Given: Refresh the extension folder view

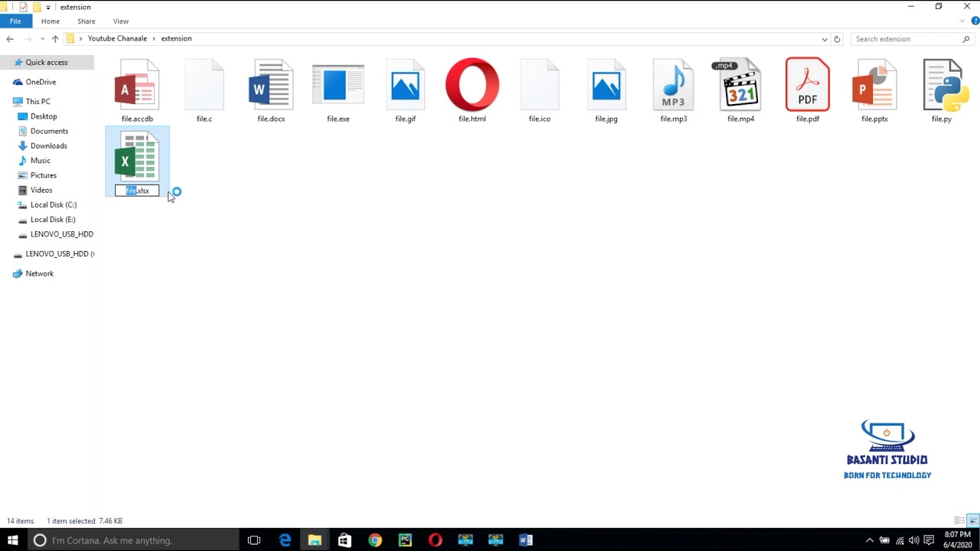Looking at the screenshot, I should tap(837, 39).
